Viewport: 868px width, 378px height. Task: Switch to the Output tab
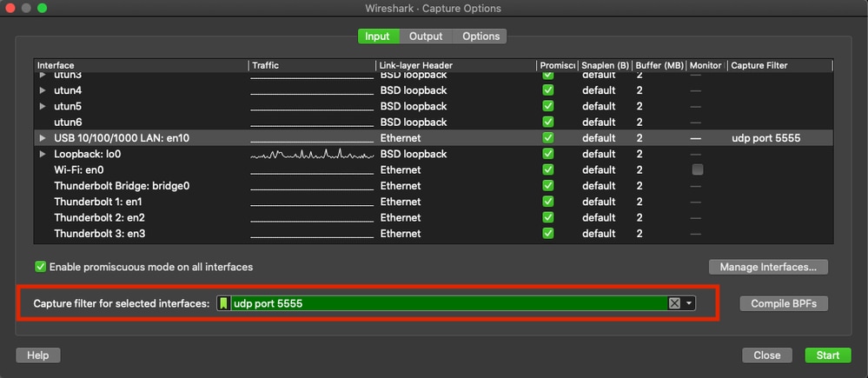(x=425, y=36)
